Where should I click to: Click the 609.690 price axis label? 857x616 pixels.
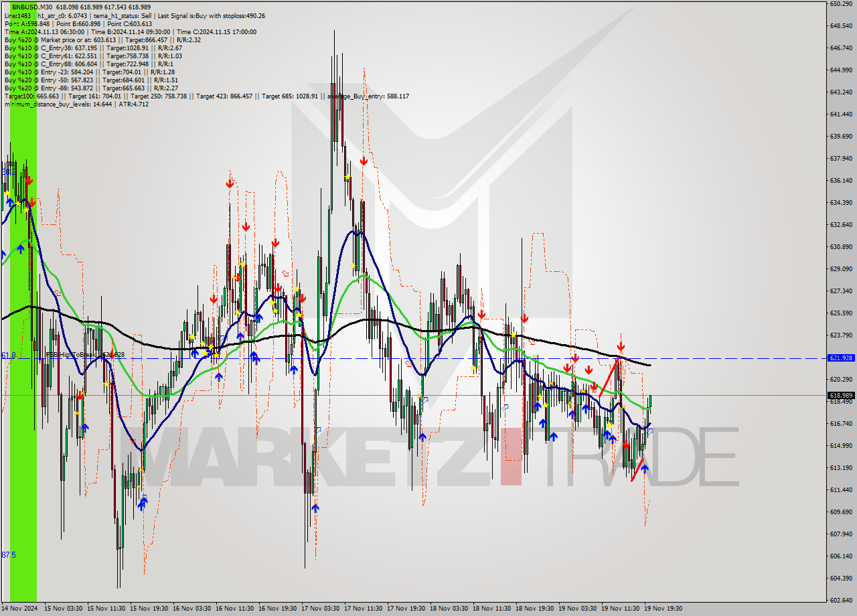[840, 512]
